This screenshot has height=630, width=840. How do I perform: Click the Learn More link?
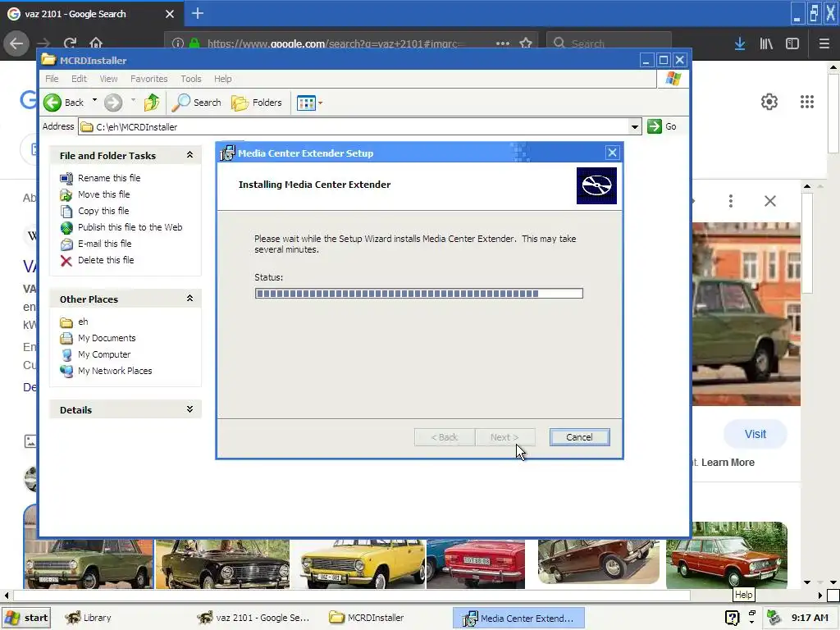coord(728,463)
